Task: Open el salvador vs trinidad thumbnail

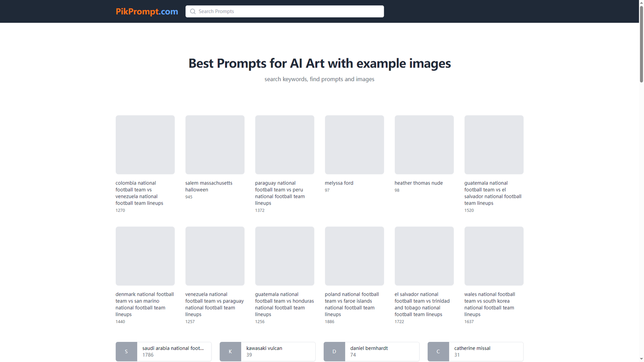Action: coord(424,256)
